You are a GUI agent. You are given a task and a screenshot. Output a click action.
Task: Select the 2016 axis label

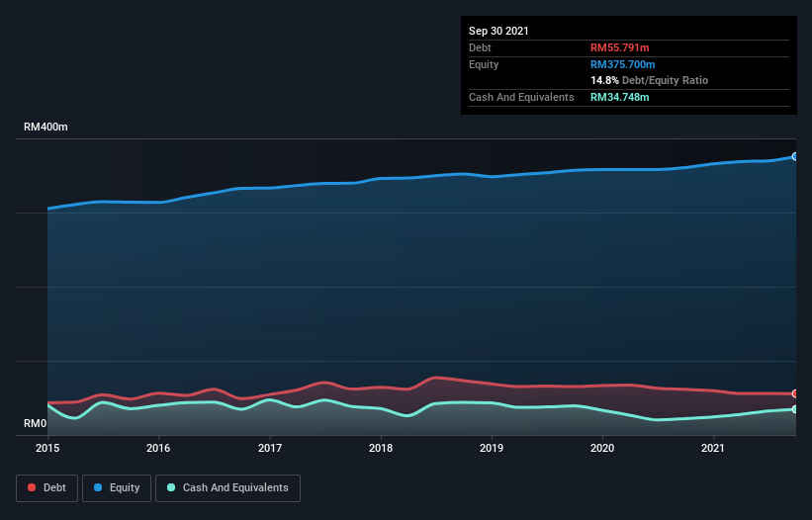point(158,448)
